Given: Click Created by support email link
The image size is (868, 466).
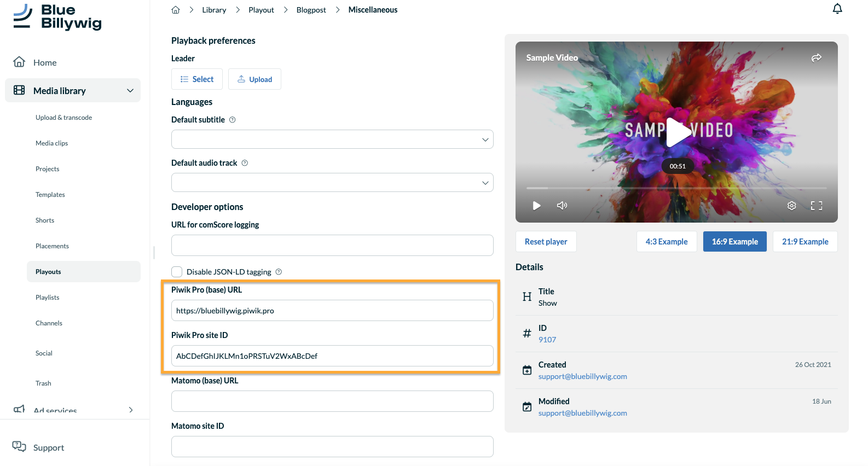Looking at the screenshot, I should (583, 376).
